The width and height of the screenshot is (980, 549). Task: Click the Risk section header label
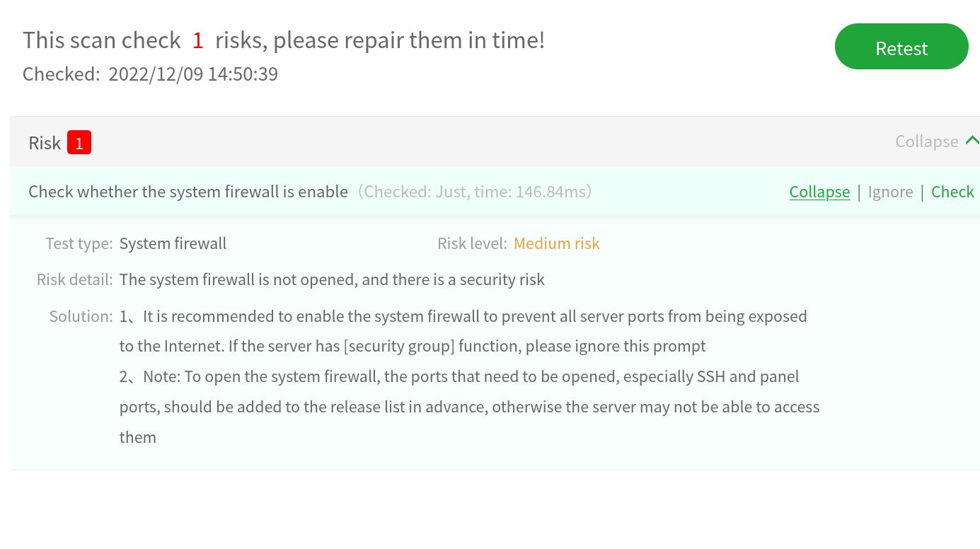pyautogui.click(x=45, y=143)
